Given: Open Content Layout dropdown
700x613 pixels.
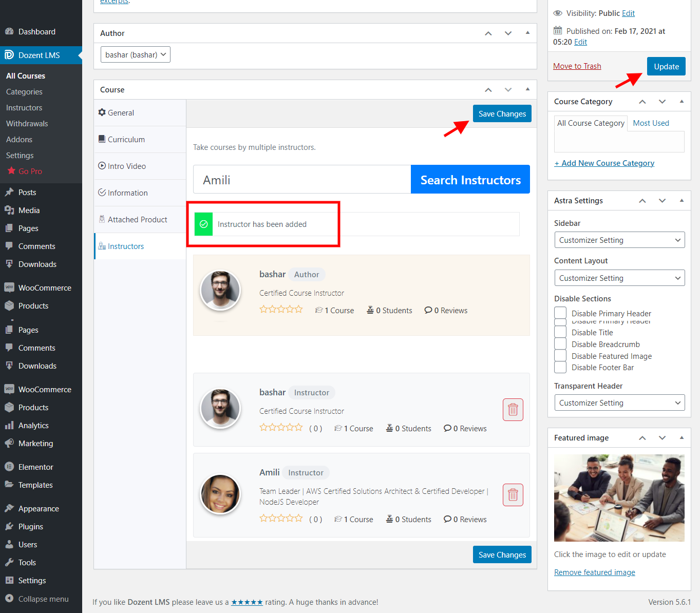Looking at the screenshot, I should click(x=619, y=278).
